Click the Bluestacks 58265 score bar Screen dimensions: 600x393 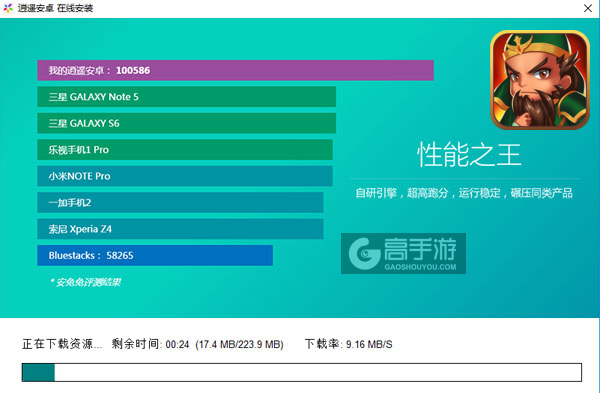(155, 255)
